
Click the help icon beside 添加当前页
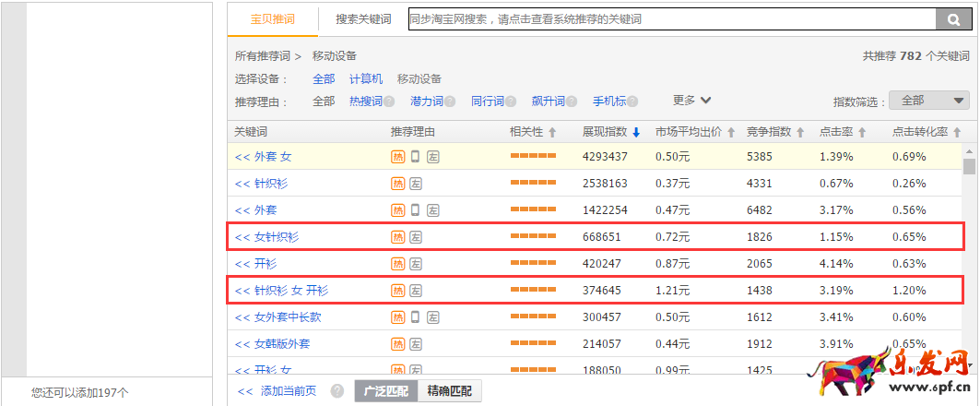337,391
